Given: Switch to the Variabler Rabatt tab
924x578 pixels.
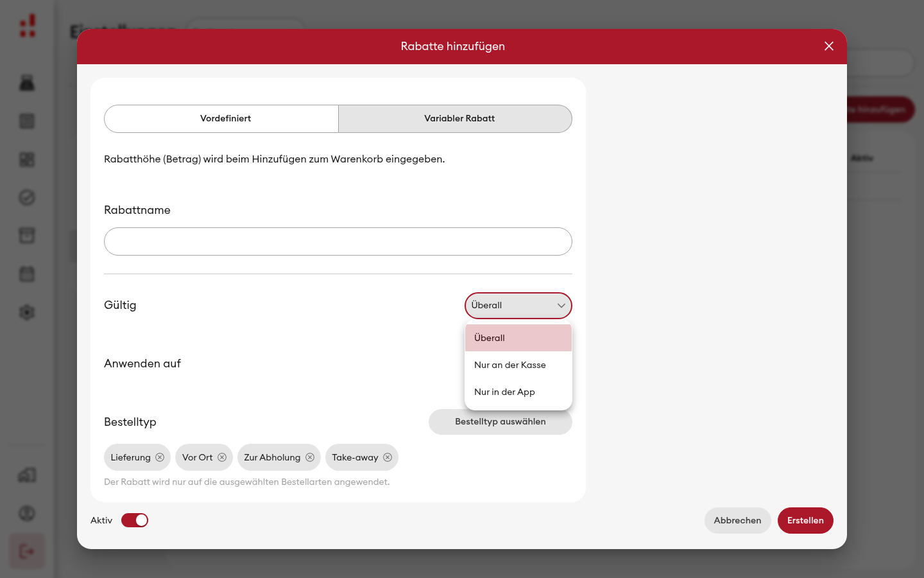Looking at the screenshot, I should click(455, 119).
